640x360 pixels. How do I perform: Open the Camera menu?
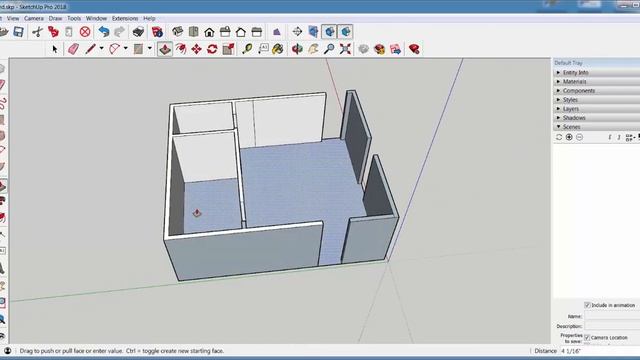[33, 18]
